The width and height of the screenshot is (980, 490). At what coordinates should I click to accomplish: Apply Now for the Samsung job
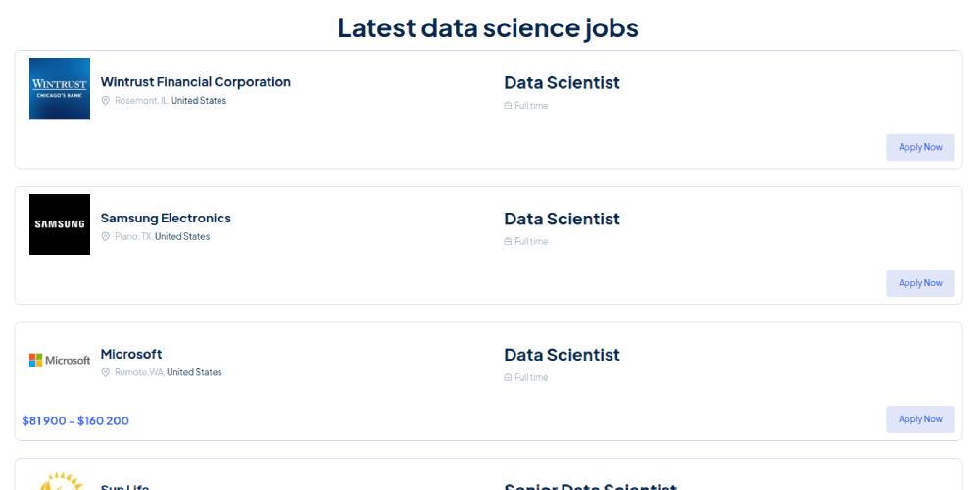pyautogui.click(x=919, y=283)
